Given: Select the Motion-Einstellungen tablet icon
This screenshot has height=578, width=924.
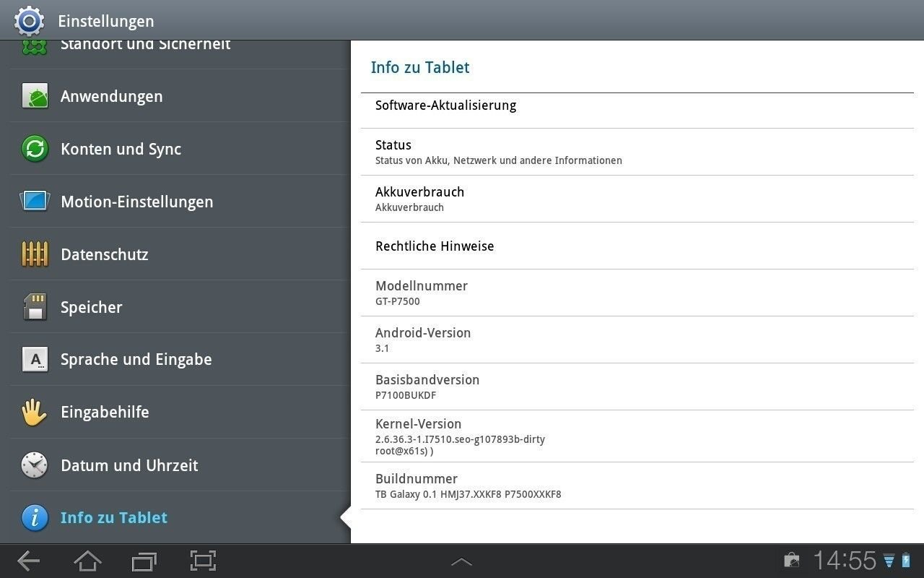Looking at the screenshot, I should pos(35,202).
